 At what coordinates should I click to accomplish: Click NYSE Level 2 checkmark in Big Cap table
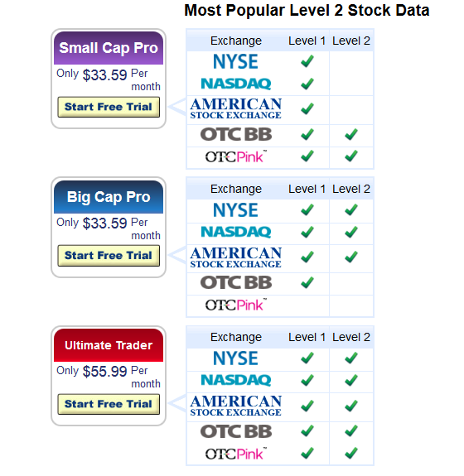[x=351, y=209]
